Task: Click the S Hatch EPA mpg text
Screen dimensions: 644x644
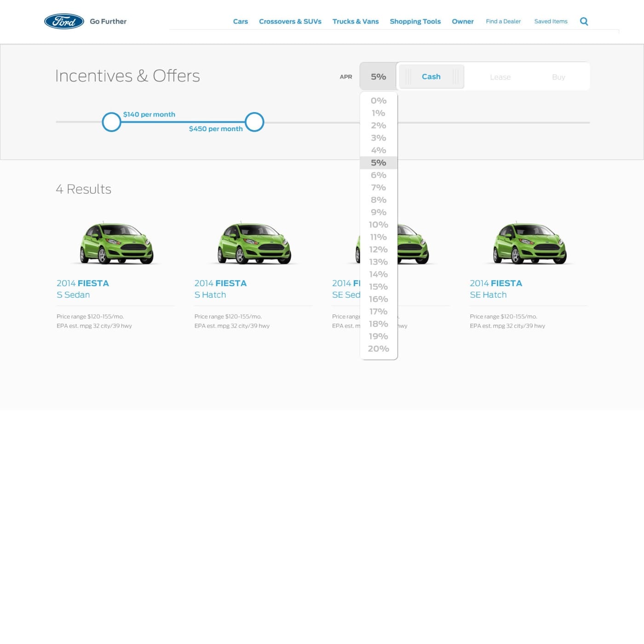Action: click(x=232, y=326)
